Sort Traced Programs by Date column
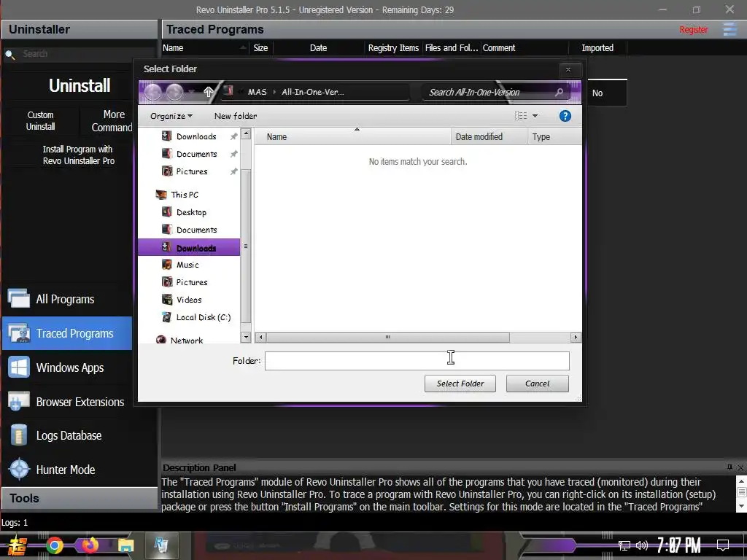The height and width of the screenshot is (560, 747). tap(318, 47)
